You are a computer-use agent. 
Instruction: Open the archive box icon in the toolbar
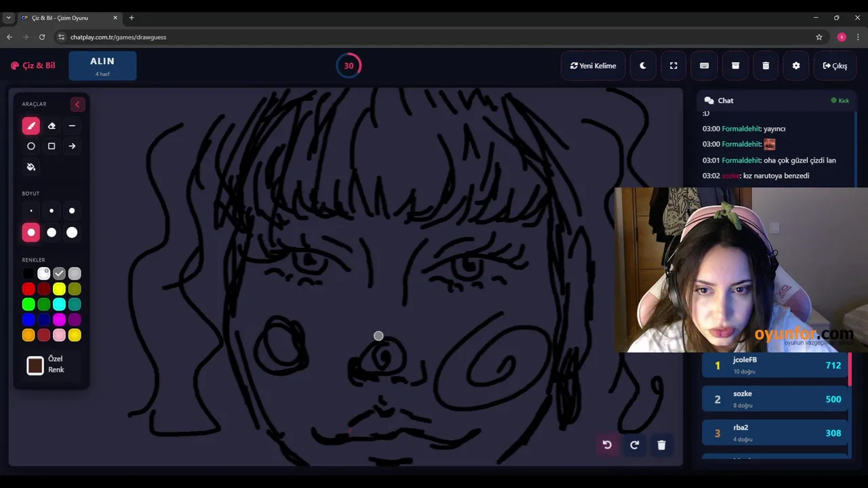point(735,66)
